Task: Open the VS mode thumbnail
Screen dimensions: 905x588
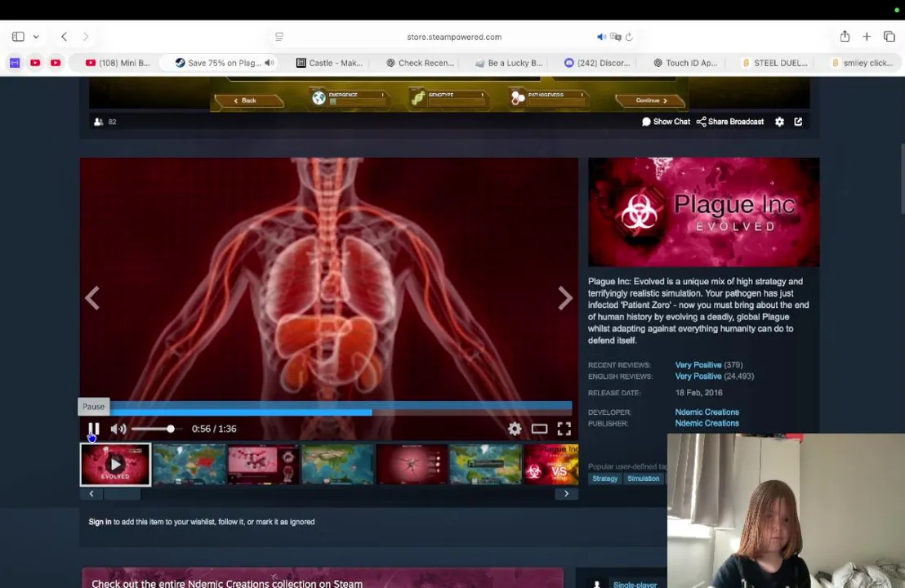Action: (x=551, y=464)
